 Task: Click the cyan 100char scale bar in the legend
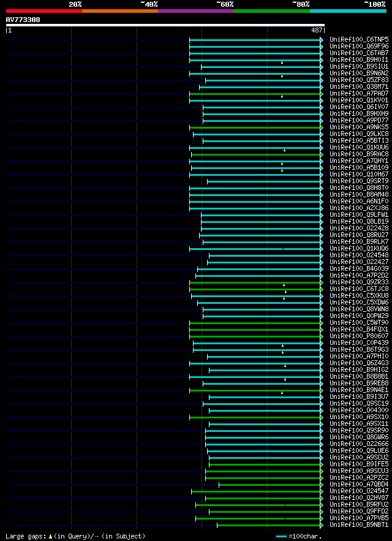click(282, 537)
